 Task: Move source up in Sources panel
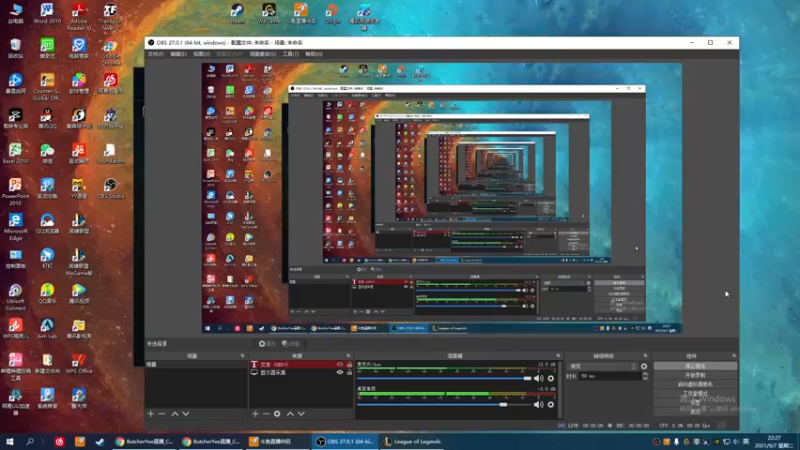tap(290, 414)
